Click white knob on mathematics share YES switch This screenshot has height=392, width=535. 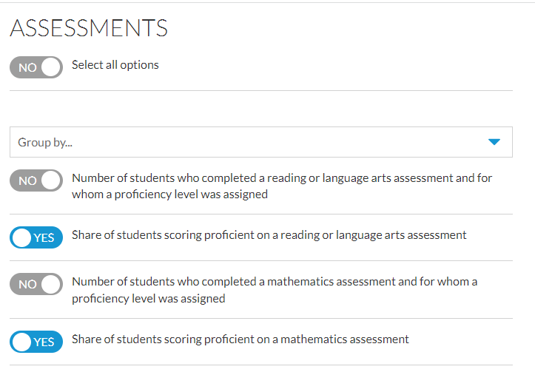[x=21, y=342]
